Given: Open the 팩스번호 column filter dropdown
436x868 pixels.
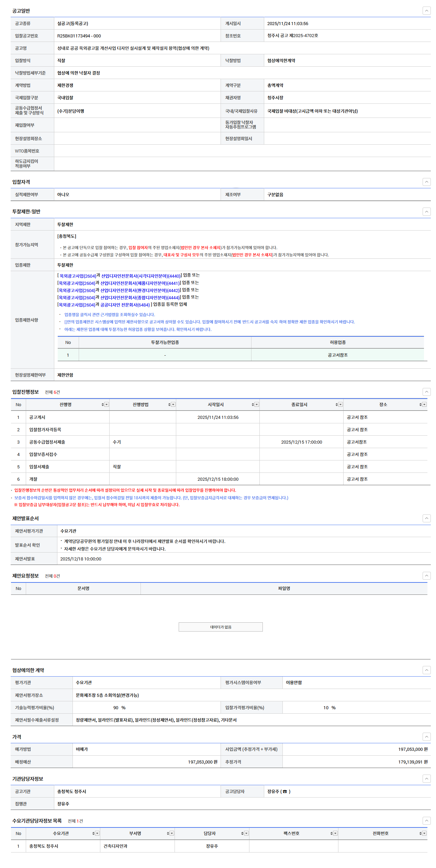Looking at the screenshot, I should click(x=335, y=833).
